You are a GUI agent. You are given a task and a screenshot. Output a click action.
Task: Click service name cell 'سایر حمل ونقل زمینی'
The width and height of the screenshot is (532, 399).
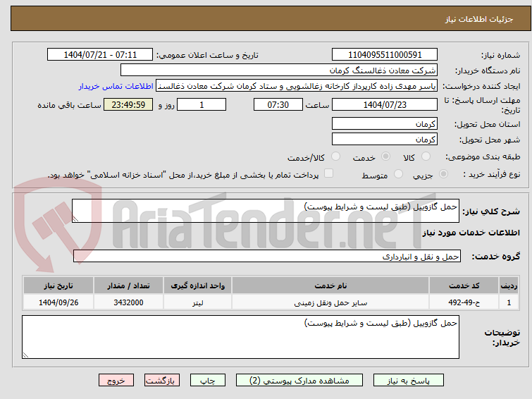(330, 302)
